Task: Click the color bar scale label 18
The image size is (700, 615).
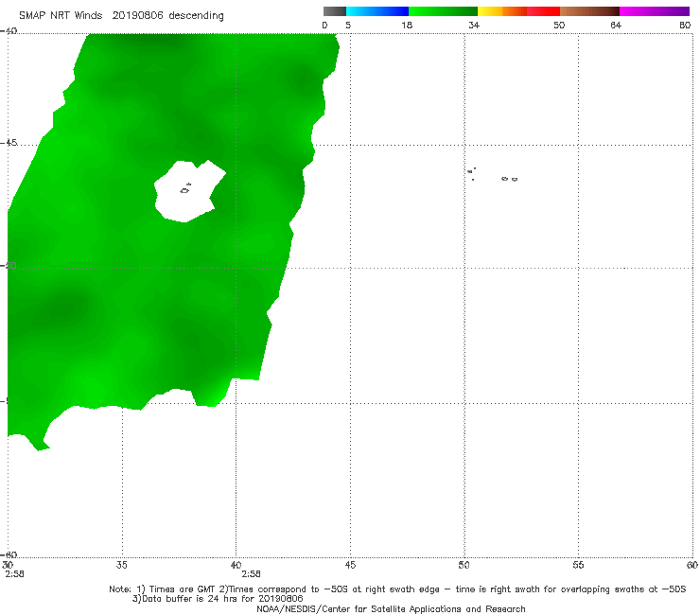Action: point(407,26)
